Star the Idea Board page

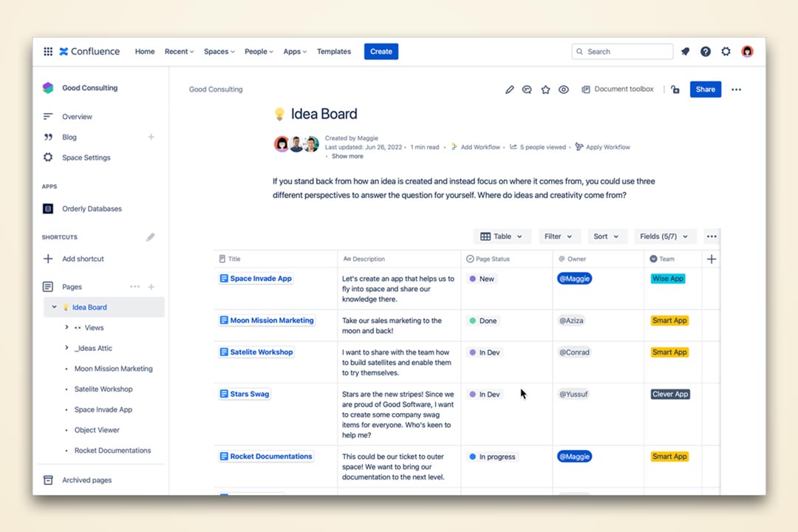pos(545,89)
